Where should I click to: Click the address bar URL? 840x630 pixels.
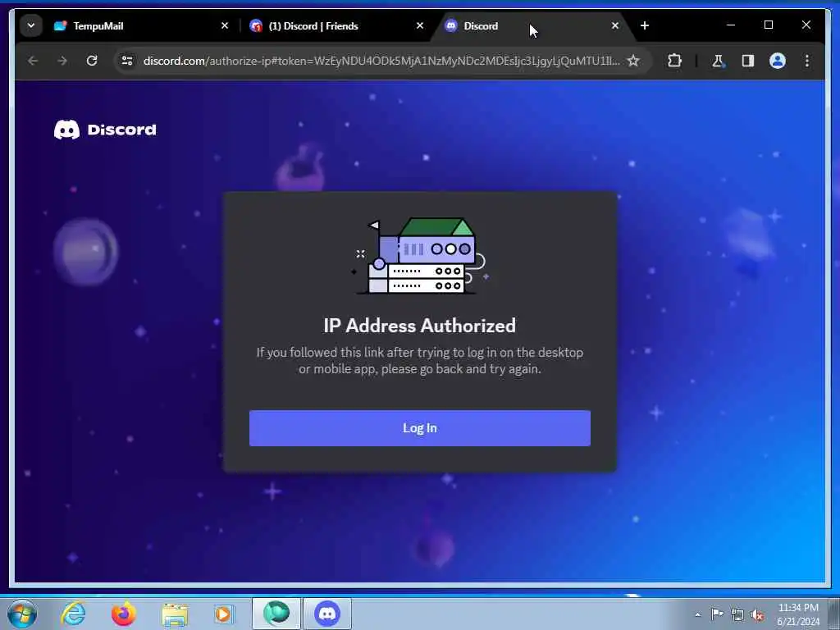point(381,61)
